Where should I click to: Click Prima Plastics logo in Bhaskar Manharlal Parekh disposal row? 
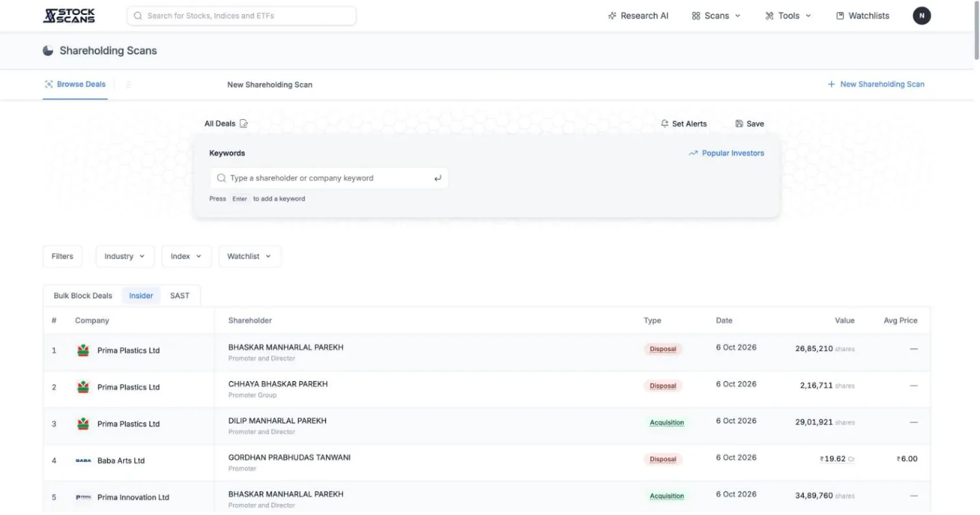click(83, 350)
